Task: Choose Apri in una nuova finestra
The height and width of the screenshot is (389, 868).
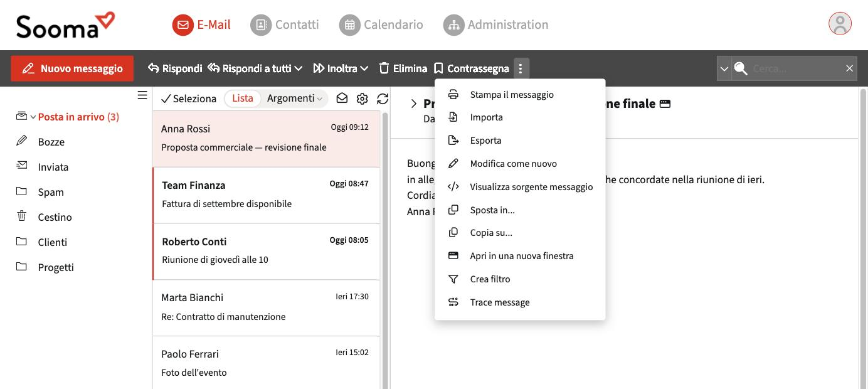Action: pyautogui.click(x=520, y=256)
